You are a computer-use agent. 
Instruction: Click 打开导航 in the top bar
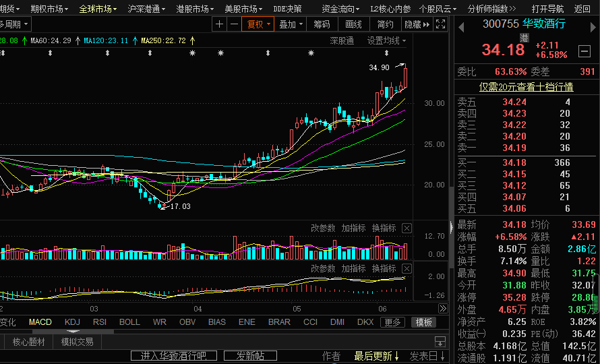click(x=547, y=8)
